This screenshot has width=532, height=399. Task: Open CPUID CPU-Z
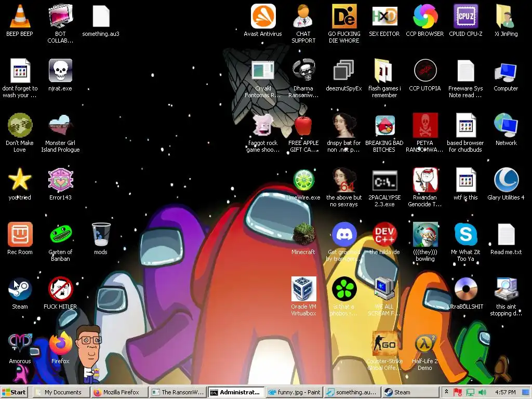[x=465, y=16]
